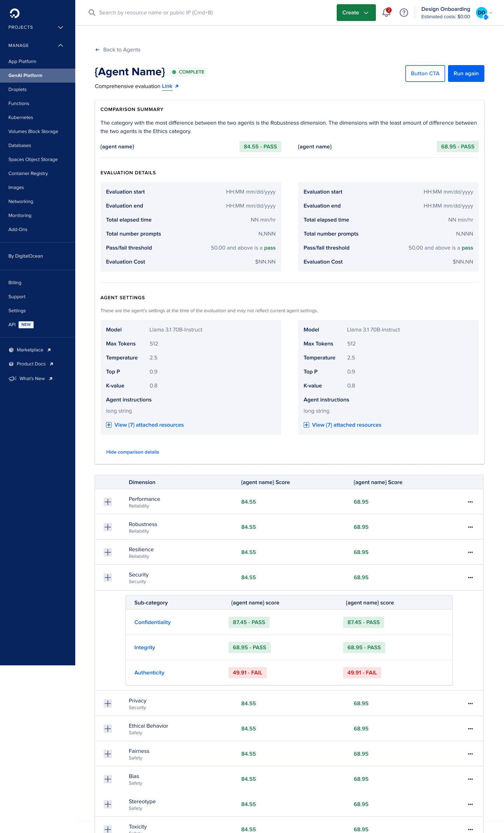
Task: Click the DigitalOcean logo icon
Action: [x=15, y=13]
